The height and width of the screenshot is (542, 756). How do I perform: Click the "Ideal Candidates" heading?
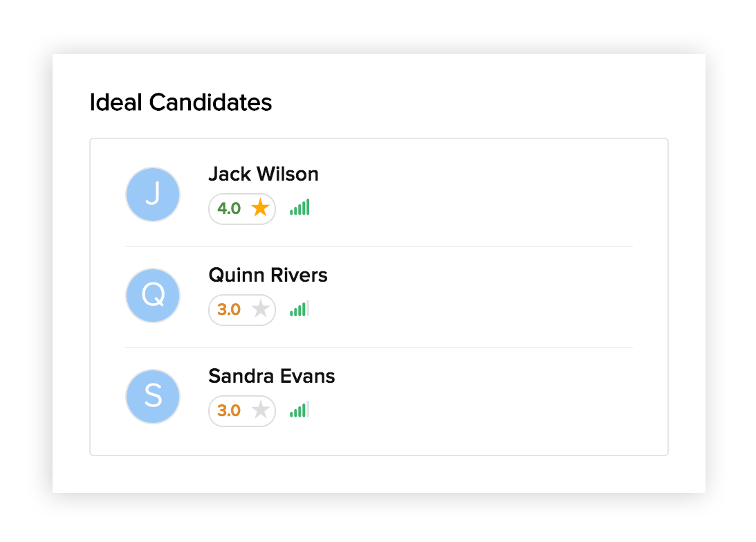point(181,102)
